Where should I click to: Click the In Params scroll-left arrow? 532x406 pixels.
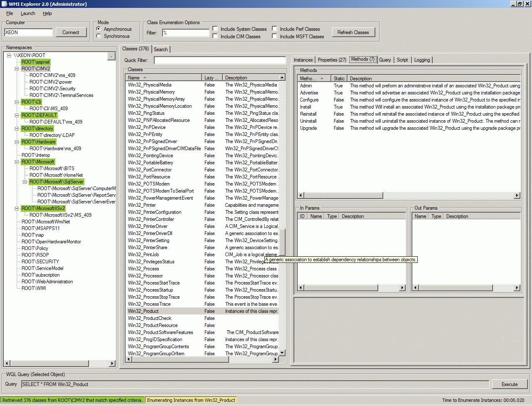point(301,288)
